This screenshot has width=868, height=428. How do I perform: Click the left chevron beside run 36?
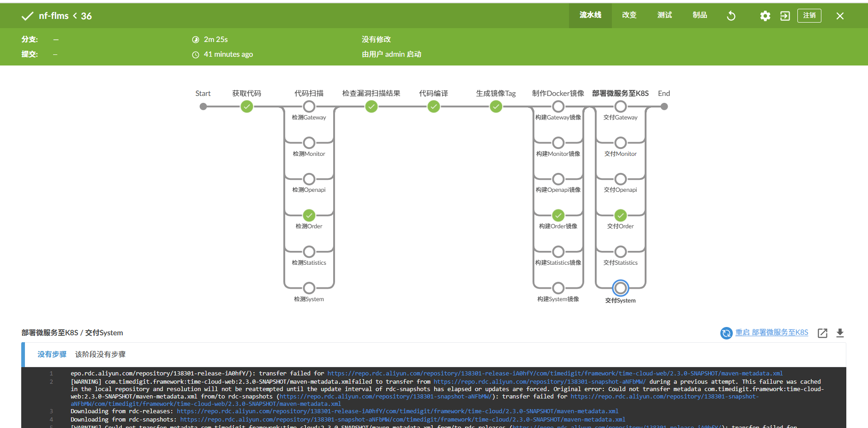(x=75, y=16)
